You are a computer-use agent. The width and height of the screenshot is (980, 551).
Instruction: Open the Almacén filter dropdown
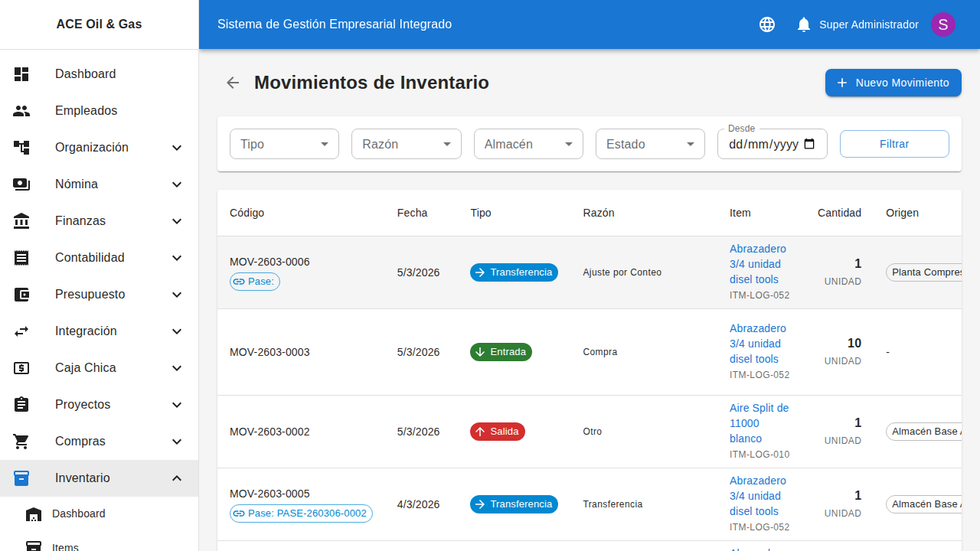pyautogui.click(x=528, y=144)
